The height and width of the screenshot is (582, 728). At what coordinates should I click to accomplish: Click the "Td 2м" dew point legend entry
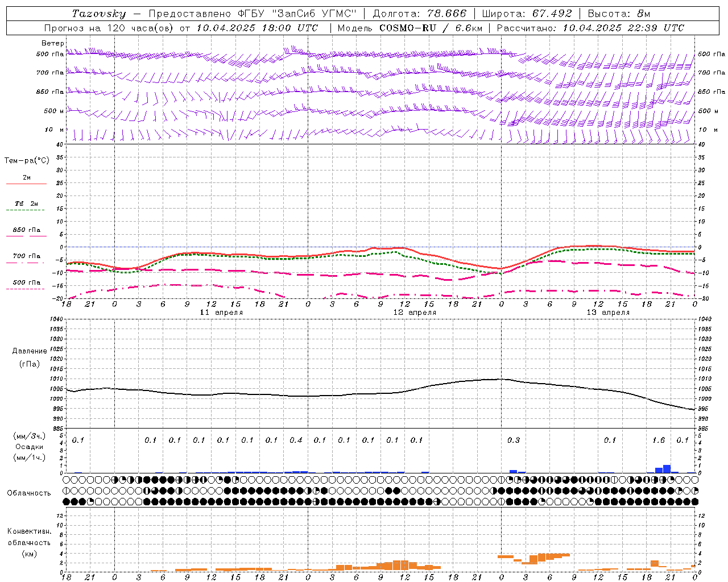(27, 203)
